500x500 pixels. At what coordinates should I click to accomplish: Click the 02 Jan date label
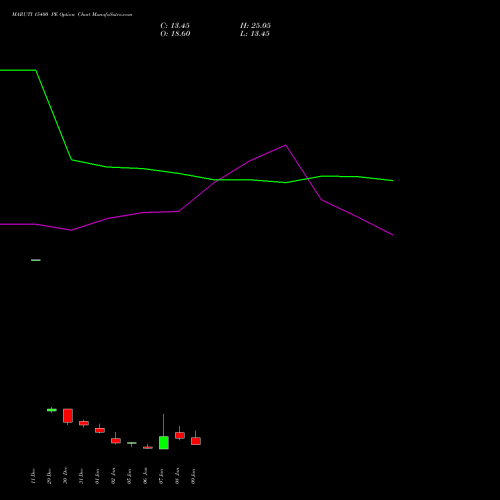[x=113, y=476]
